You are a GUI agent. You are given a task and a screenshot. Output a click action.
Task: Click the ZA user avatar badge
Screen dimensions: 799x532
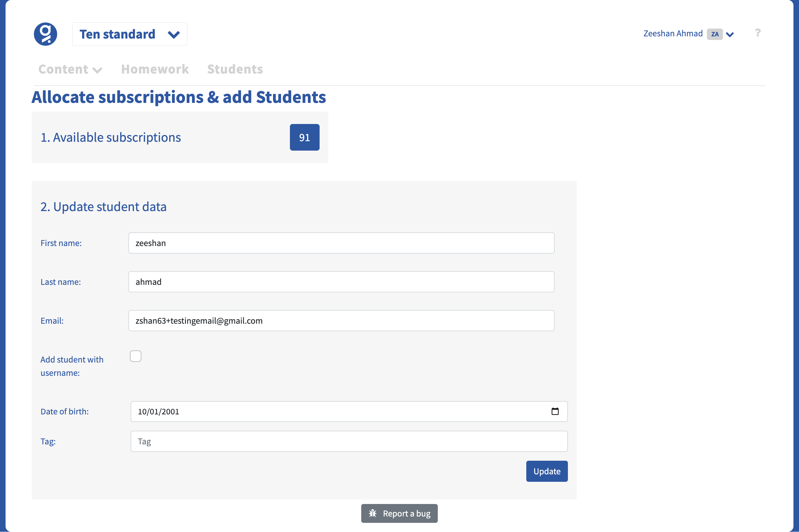(714, 34)
